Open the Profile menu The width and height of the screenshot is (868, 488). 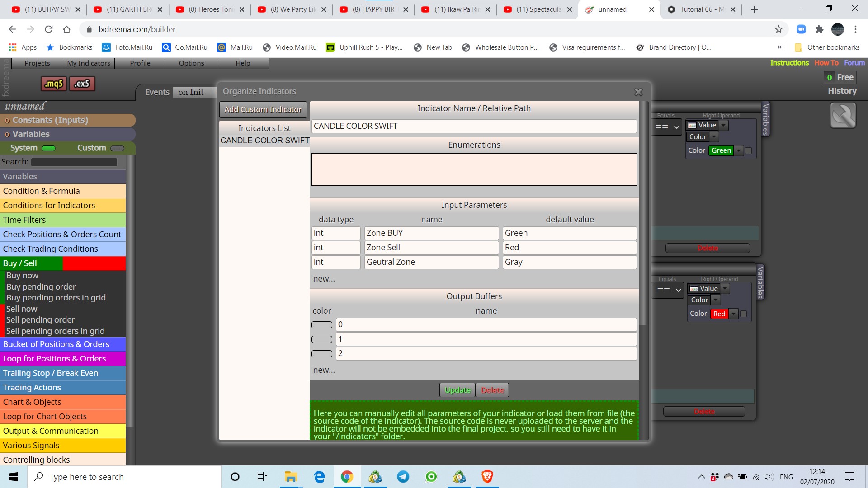pyautogui.click(x=140, y=63)
